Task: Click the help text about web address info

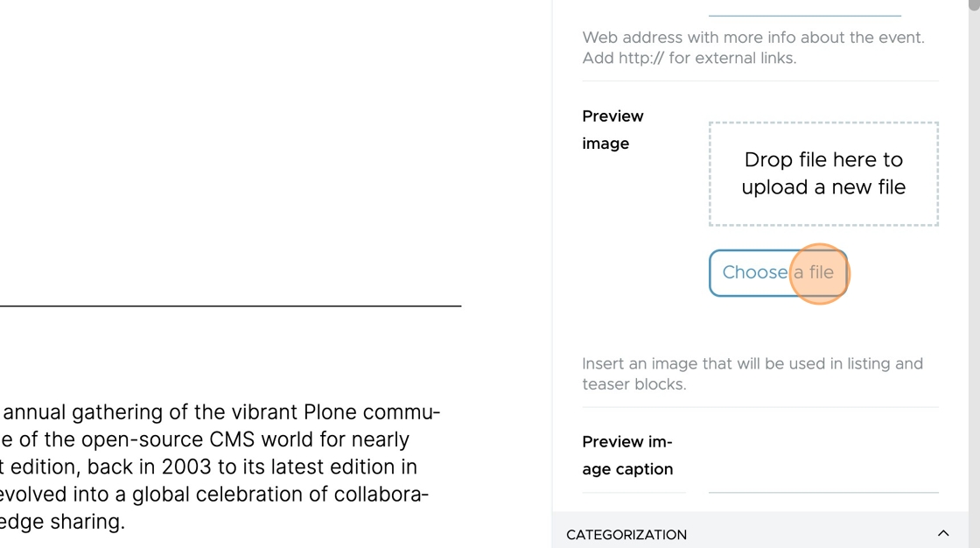Action: [753, 47]
